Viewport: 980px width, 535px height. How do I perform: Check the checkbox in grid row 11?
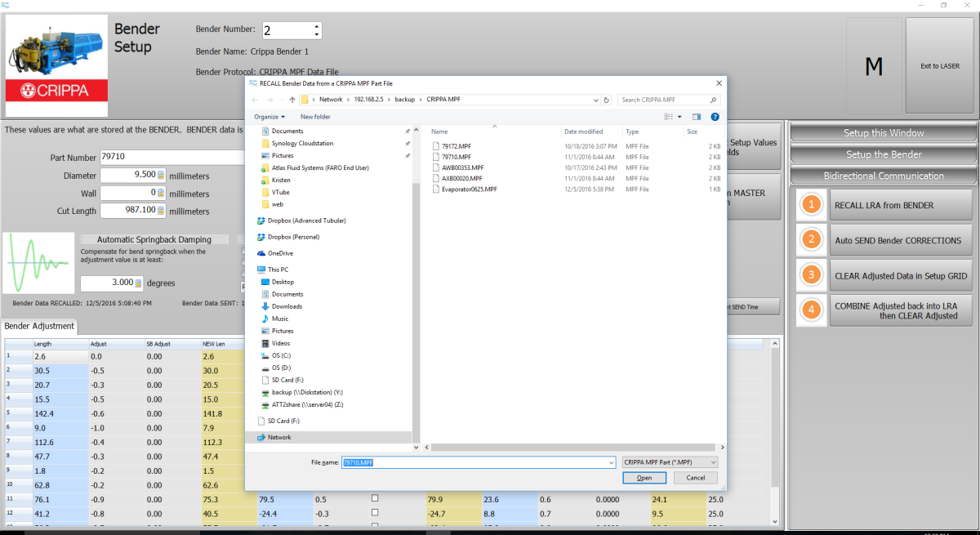(x=375, y=498)
